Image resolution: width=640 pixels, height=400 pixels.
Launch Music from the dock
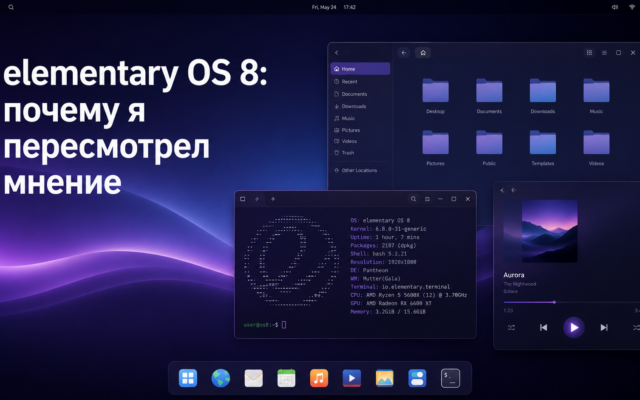click(x=319, y=378)
